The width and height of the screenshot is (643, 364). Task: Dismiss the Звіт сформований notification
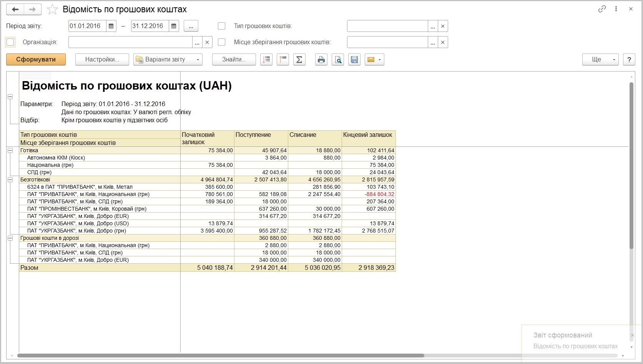(x=632, y=335)
